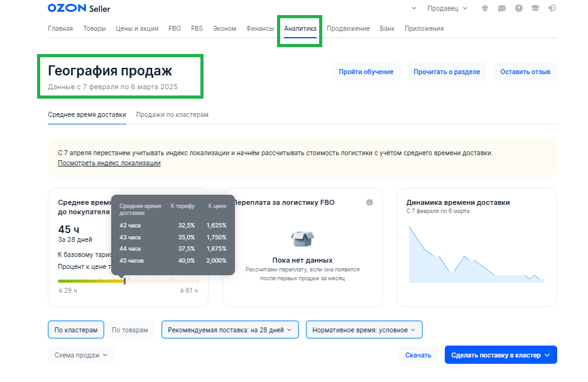The image size is (588, 382).
Task: Switch to Продажи по кластерам tab
Action: 172,116
